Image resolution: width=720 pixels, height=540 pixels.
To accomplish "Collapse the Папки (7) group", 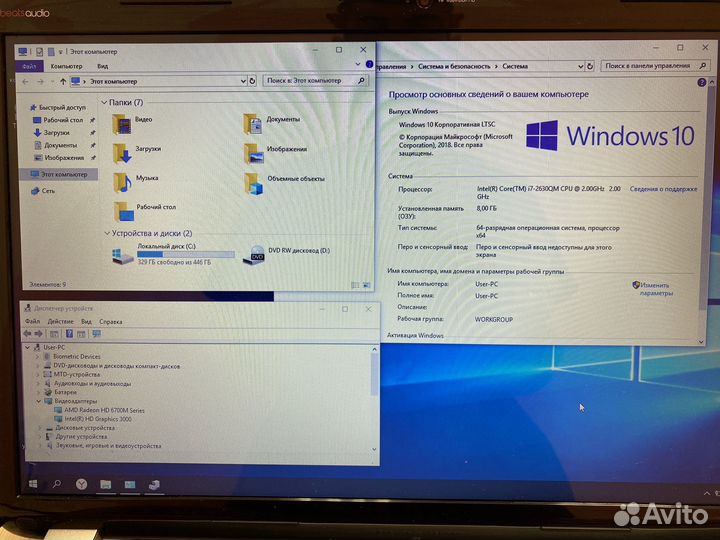I will pos(104,102).
